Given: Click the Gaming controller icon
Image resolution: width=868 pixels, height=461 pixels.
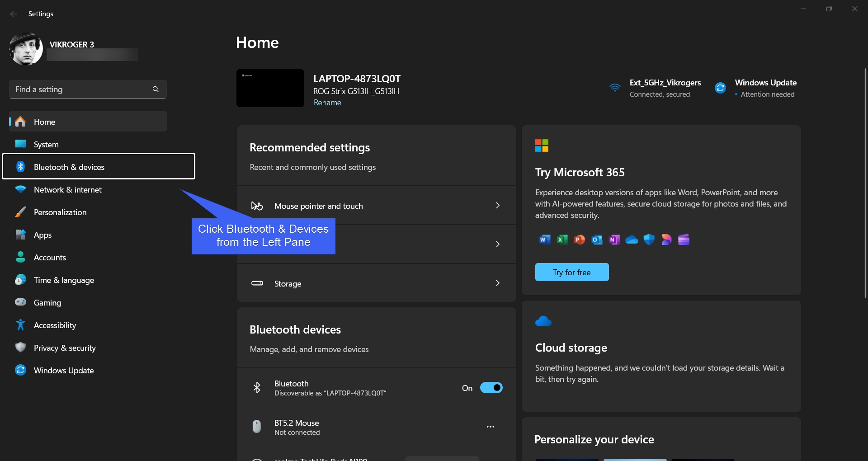Looking at the screenshot, I should 20,302.
